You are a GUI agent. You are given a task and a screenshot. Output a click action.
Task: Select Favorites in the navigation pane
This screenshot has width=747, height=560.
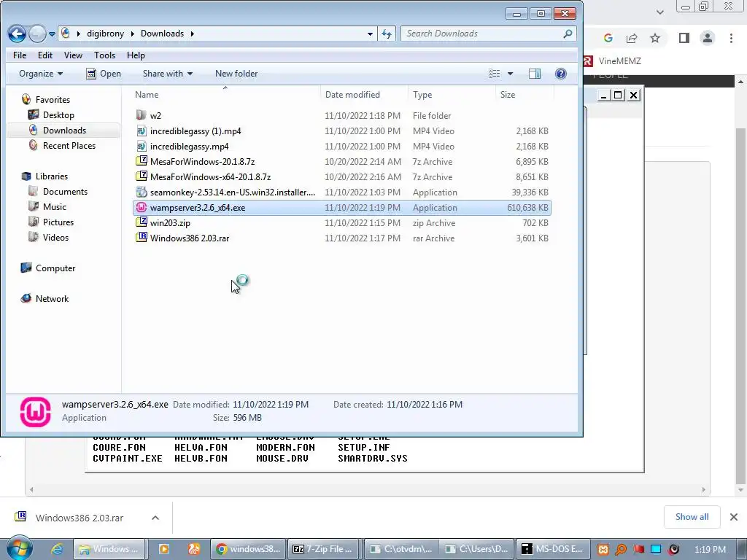[x=53, y=99]
